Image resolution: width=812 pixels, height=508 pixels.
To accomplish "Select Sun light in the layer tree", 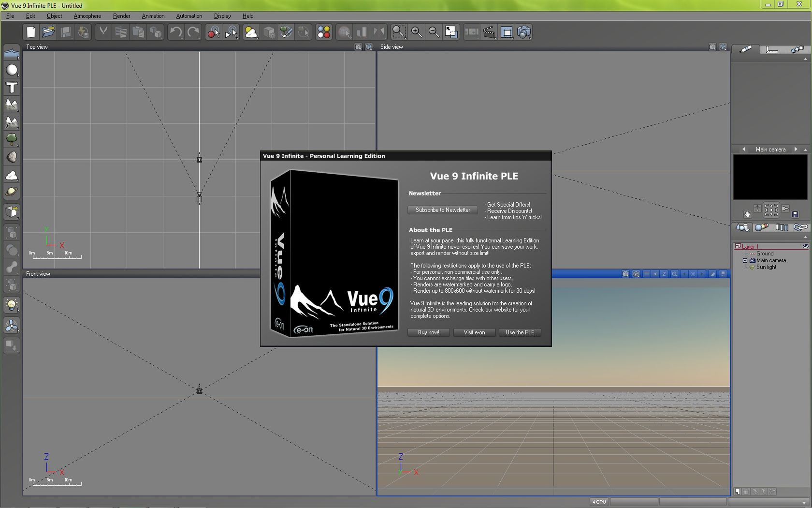I will click(766, 267).
